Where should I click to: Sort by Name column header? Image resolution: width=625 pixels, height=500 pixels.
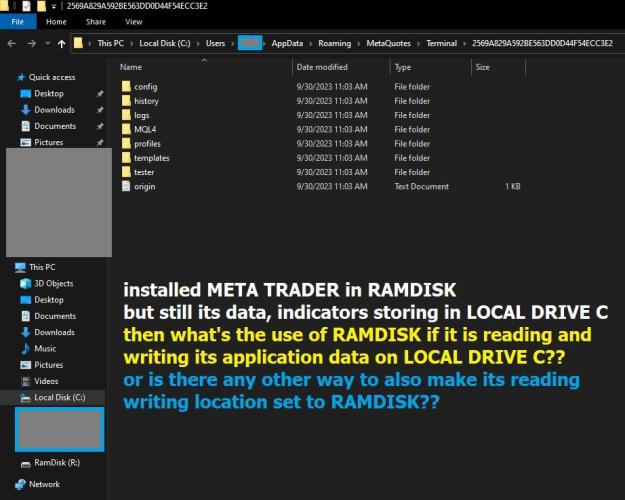[131, 67]
